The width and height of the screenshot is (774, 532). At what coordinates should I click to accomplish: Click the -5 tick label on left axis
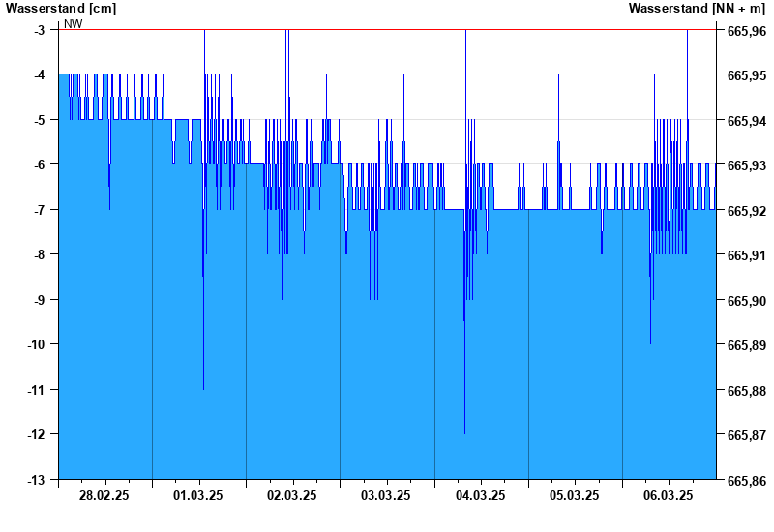click(39, 120)
